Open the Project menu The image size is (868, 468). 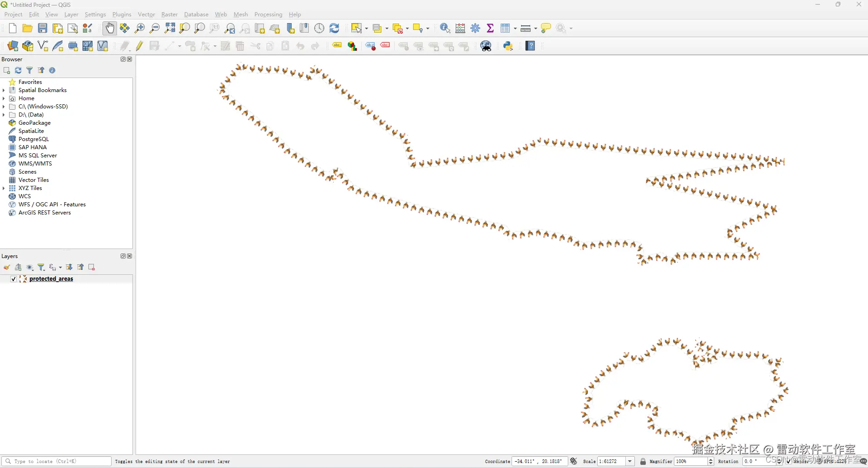click(x=13, y=15)
